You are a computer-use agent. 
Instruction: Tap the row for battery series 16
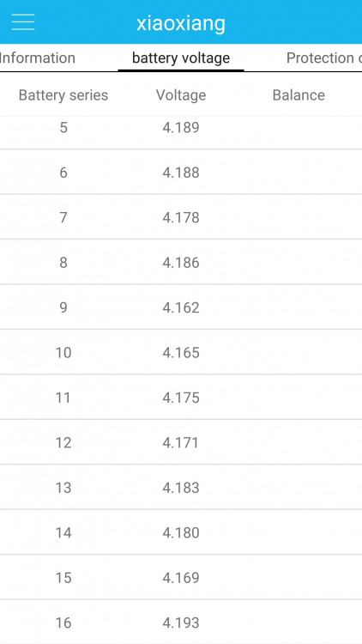[181, 623]
